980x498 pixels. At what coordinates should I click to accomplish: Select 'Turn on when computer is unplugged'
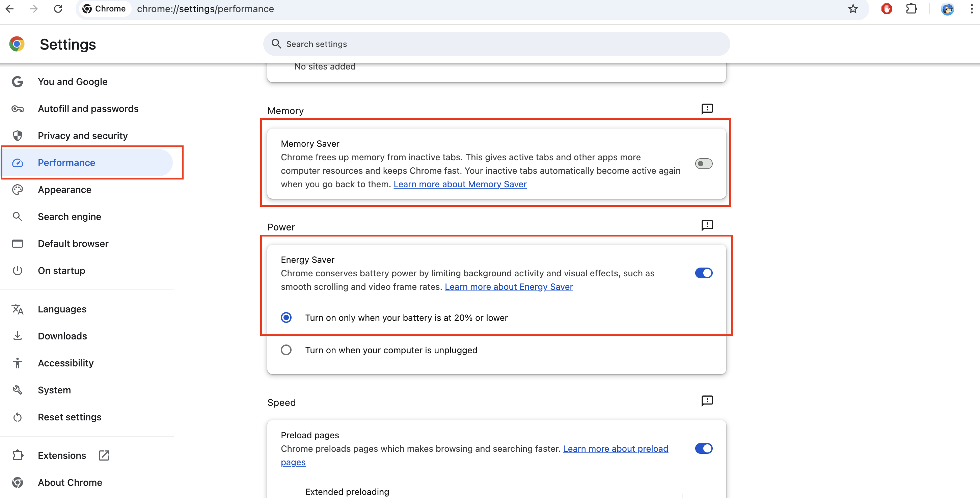pos(286,350)
